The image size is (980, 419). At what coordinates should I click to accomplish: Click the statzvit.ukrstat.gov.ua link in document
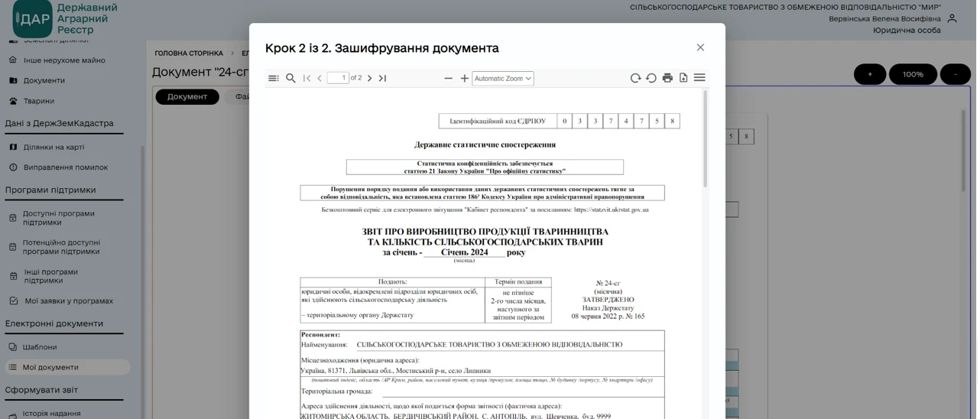613,210
